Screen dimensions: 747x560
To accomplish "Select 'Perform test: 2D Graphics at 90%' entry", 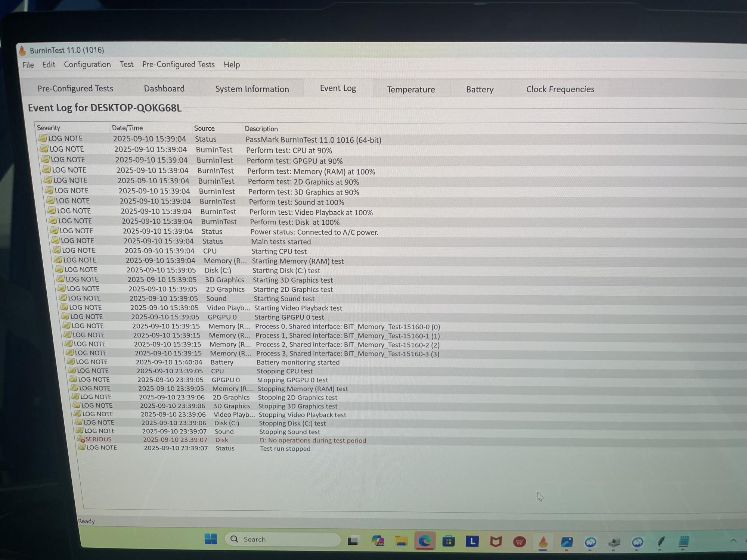I will tap(303, 182).
